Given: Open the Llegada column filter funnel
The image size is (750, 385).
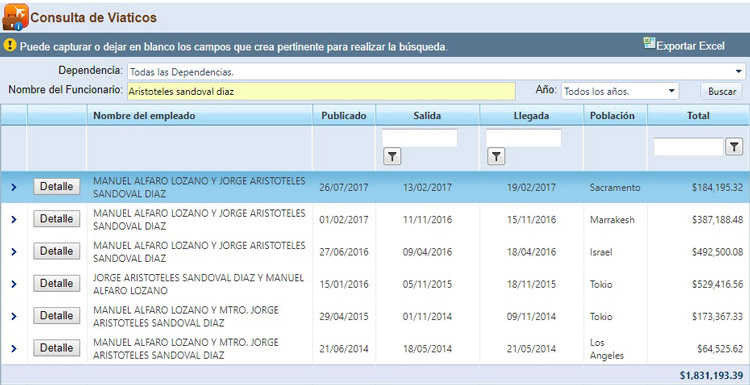Looking at the screenshot, I should click(x=496, y=156).
